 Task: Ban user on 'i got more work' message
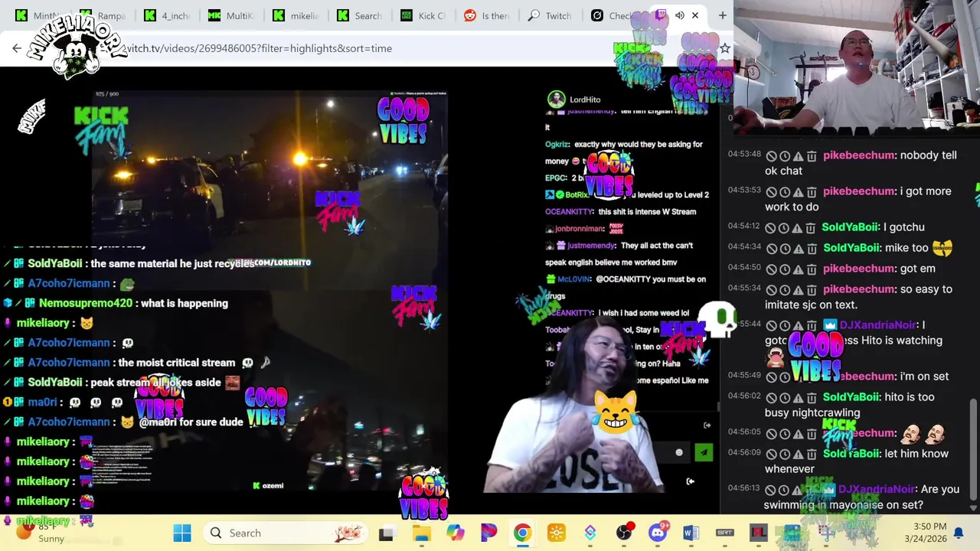click(772, 191)
